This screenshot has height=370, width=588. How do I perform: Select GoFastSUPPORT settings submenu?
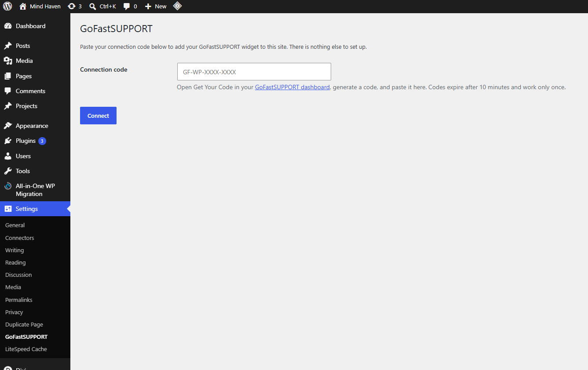click(26, 337)
